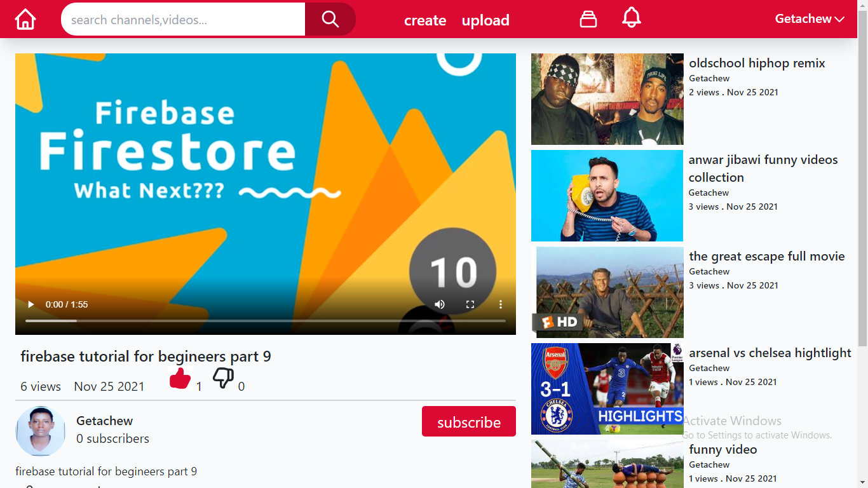
Task: Play the firebase tutorial video
Action: pyautogui.click(x=31, y=304)
